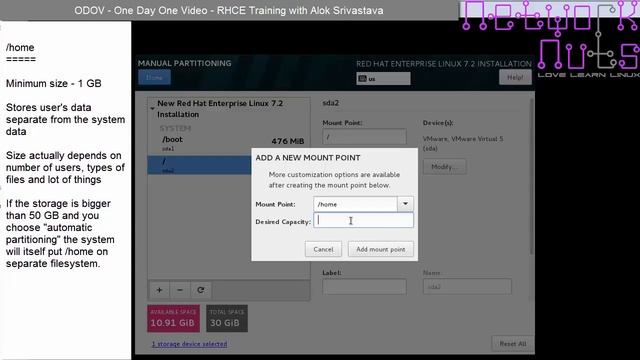Image resolution: width=640 pixels, height=360 pixels.
Task: Click the plus icon to add partition
Action: (x=159, y=290)
